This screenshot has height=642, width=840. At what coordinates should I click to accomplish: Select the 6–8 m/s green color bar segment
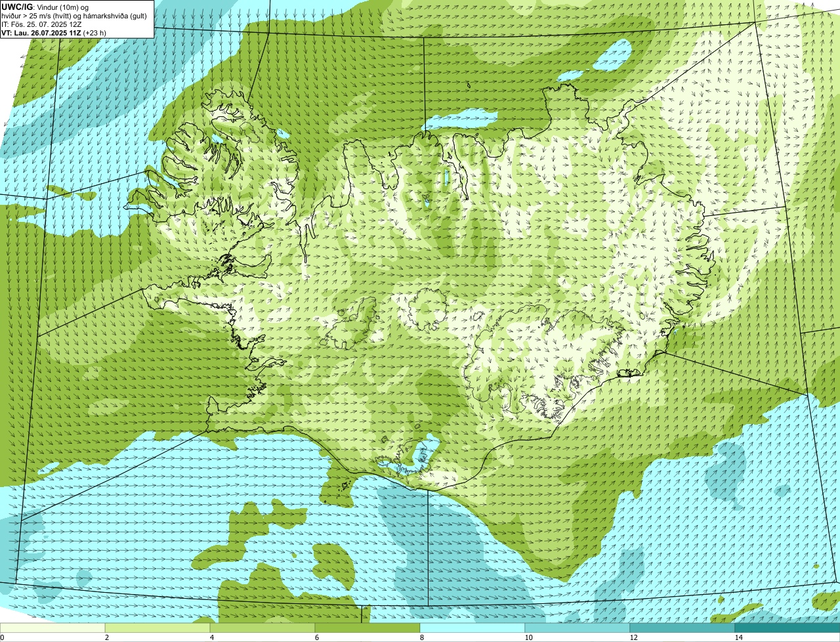[x=367, y=628]
